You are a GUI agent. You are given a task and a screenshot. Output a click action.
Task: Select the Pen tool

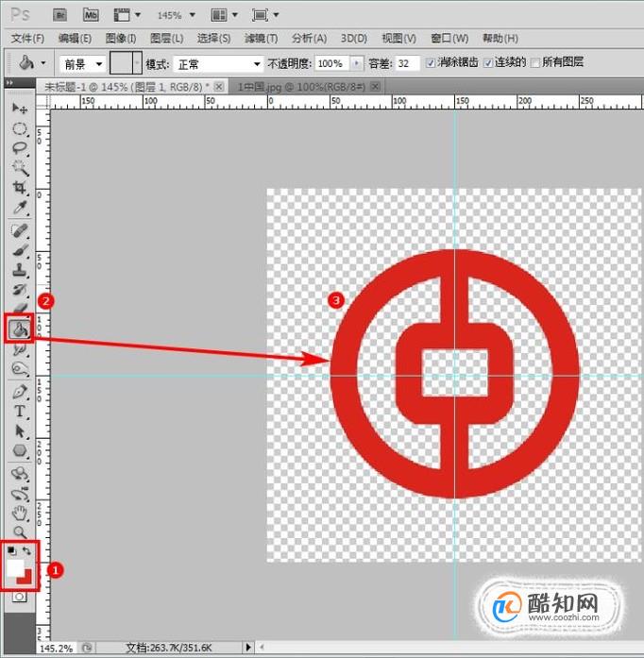pyautogui.click(x=19, y=392)
